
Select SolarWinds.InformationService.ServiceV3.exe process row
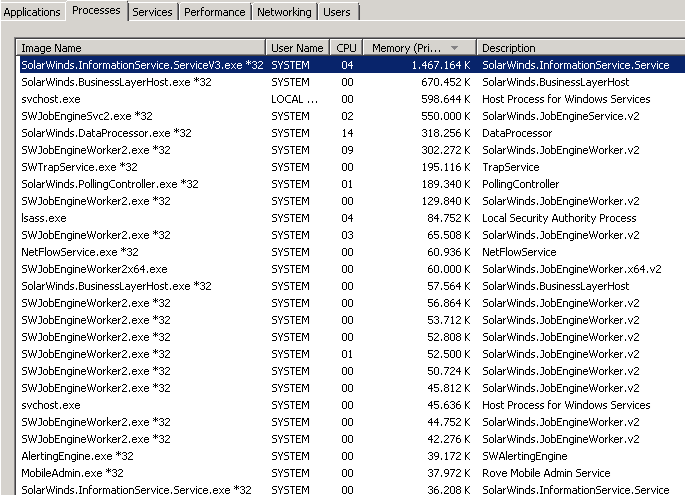351,65
